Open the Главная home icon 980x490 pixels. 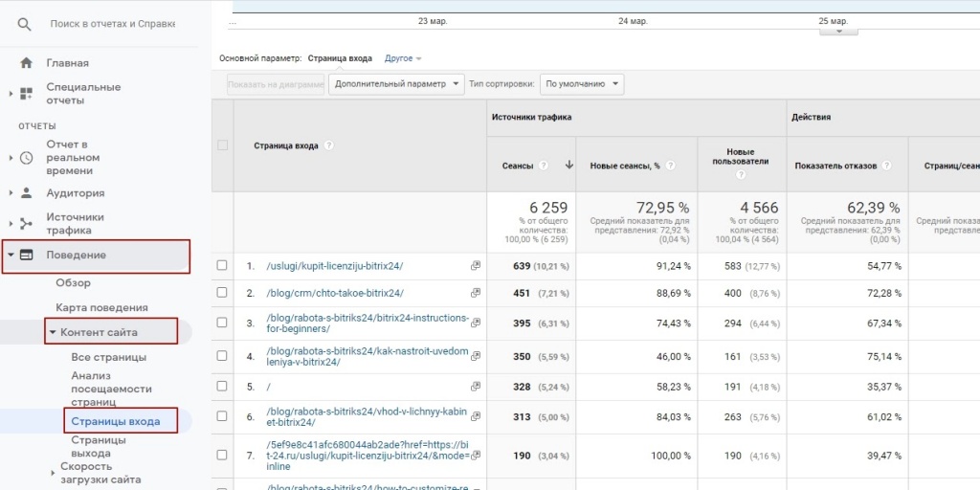(27, 63)
